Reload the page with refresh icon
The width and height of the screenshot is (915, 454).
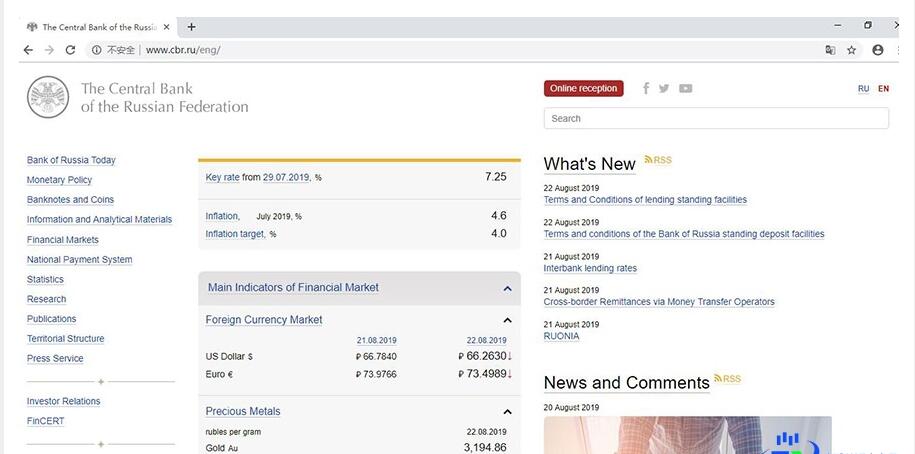pyautogui.click(x=70, y=50)
